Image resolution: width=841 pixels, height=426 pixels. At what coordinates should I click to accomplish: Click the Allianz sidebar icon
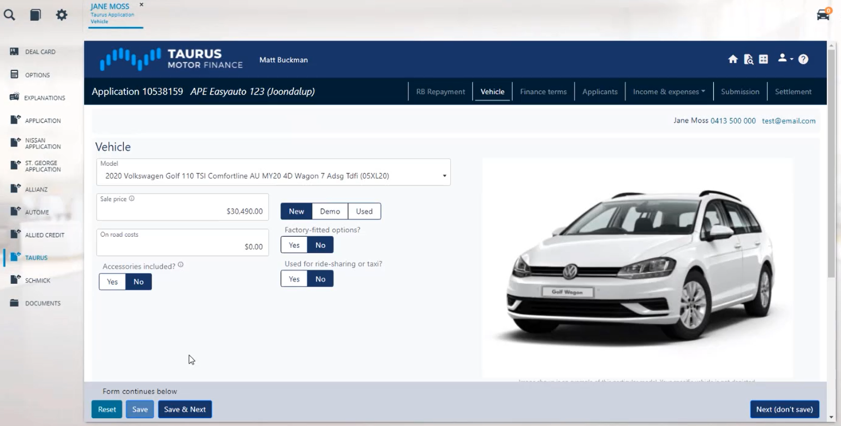[15, 189]
